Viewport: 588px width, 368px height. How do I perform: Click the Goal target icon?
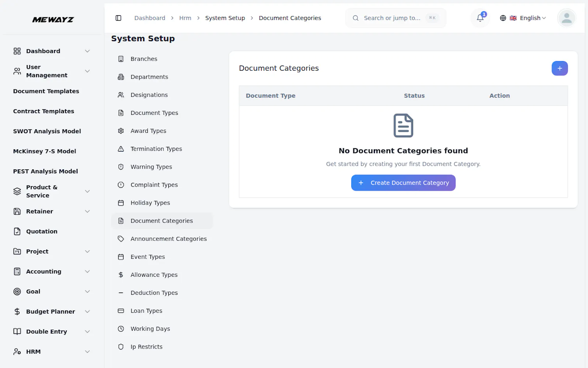pyautogui.click(x=17, y=291)
